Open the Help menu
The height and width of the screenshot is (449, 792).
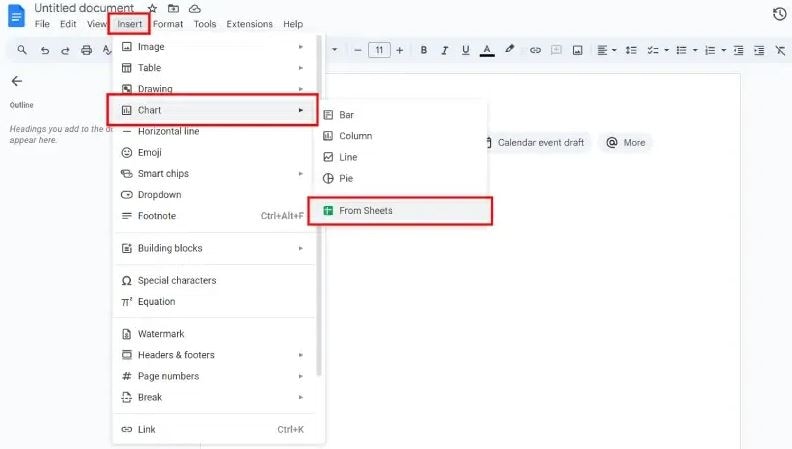point(293,24)
